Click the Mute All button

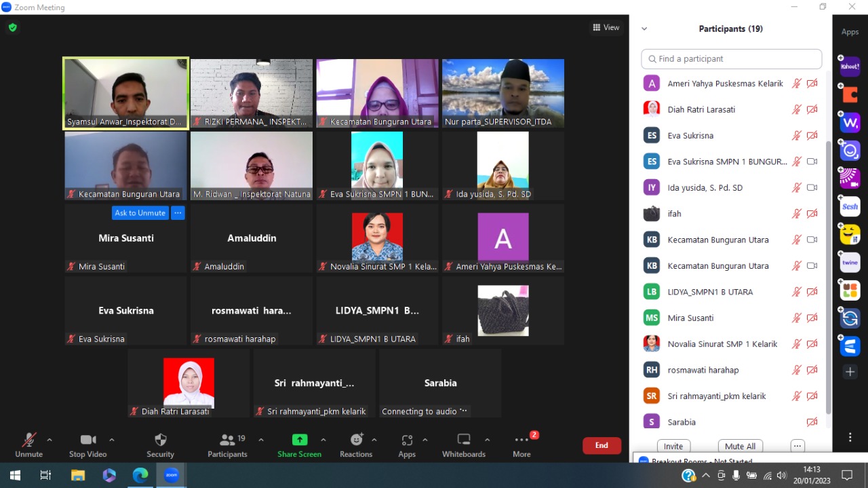[x=740, y=447]
